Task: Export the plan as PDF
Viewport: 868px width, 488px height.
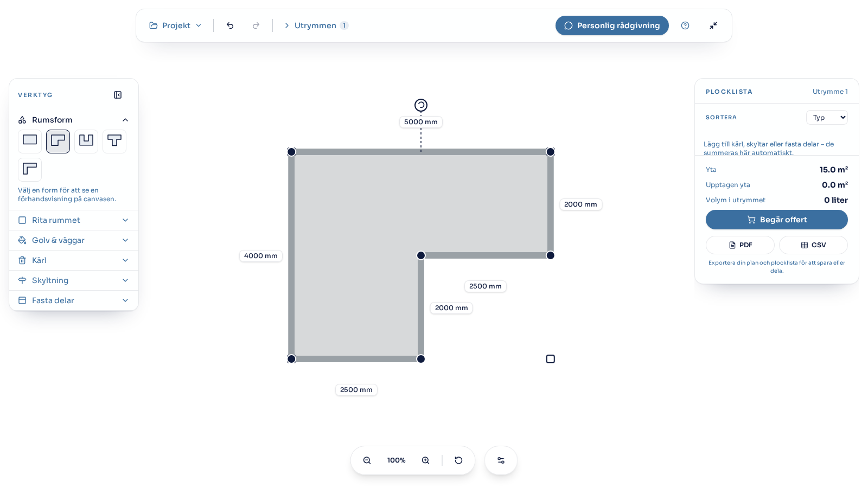Action: tap(740, 245)
